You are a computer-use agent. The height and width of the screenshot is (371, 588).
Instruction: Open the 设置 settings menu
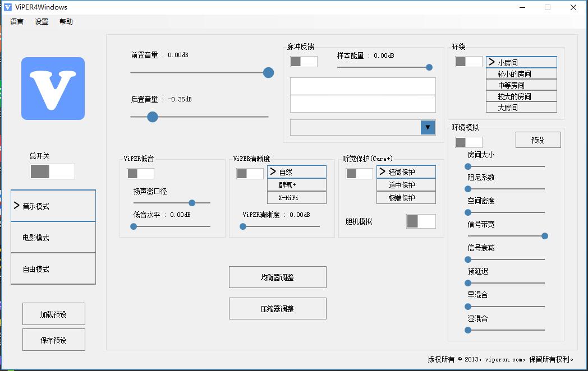click(x=42, y=22)
